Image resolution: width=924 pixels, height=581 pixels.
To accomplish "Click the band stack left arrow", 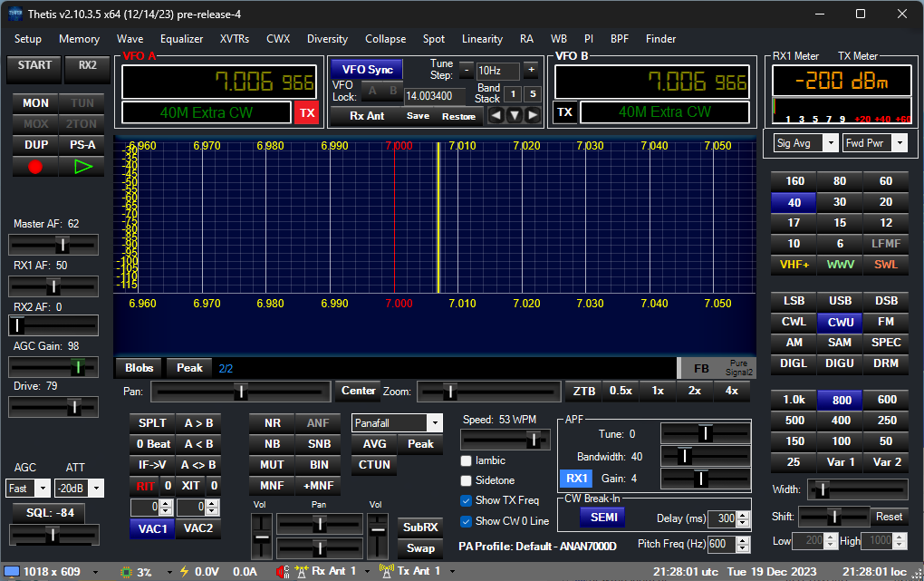I will [x=496, y=115].
